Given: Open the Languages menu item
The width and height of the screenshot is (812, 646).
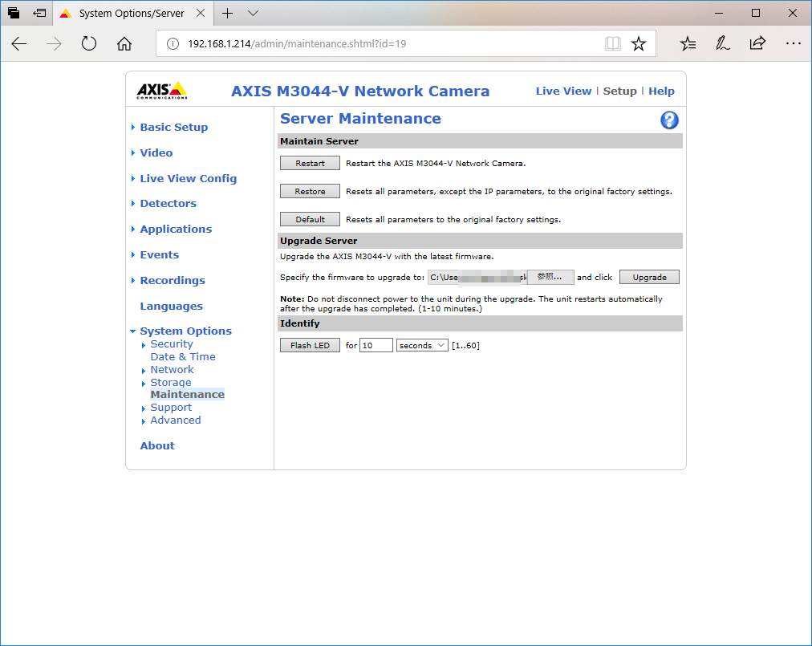Looking at the screenshot, I should [172, 307].
